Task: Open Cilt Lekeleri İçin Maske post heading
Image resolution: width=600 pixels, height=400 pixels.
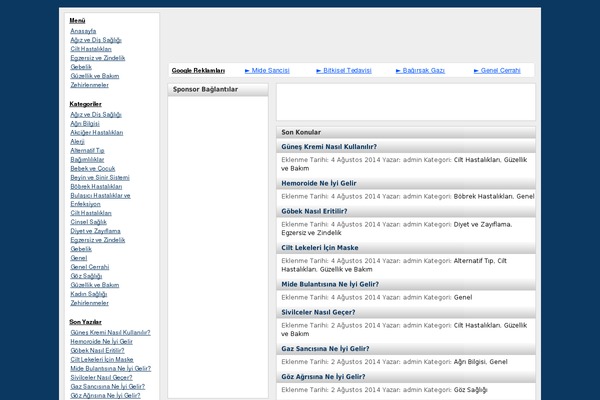Action: tap(320, 248)
